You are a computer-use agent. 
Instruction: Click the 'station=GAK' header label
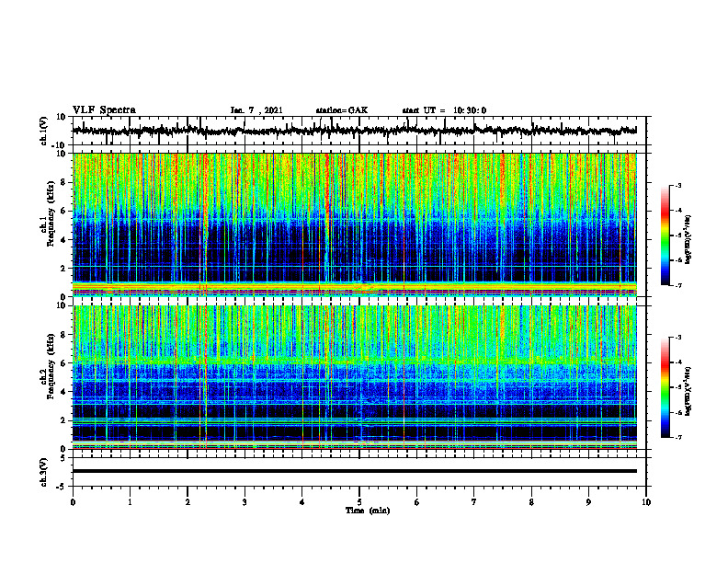(342, 110)
